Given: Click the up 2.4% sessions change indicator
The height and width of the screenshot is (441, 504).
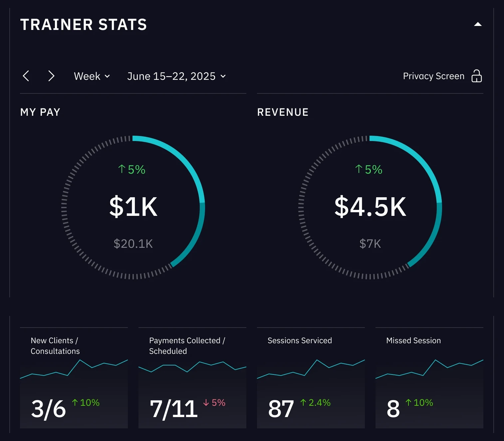Looking at the screenshot, I should [315, 403].
